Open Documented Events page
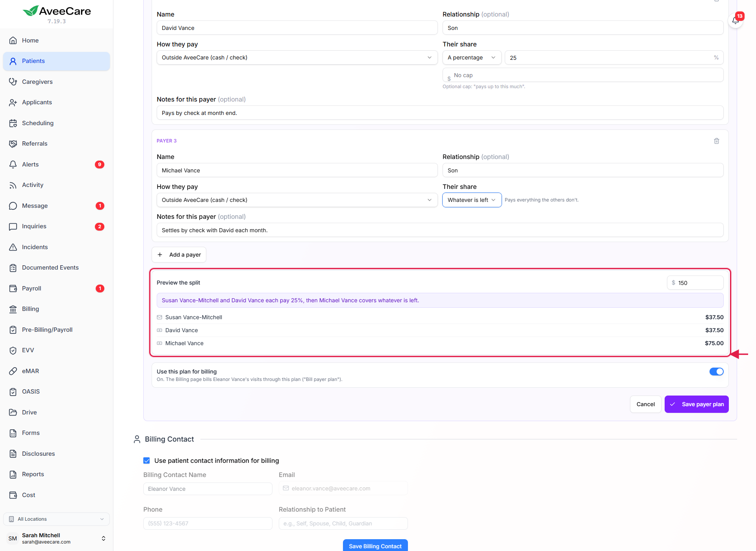Image resolution: width=756 pixels, height=551 pixels. (x=56, y=268)
